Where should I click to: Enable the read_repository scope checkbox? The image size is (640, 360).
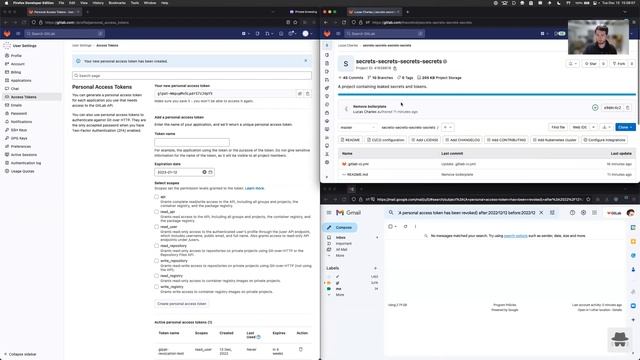click(156, 246)
